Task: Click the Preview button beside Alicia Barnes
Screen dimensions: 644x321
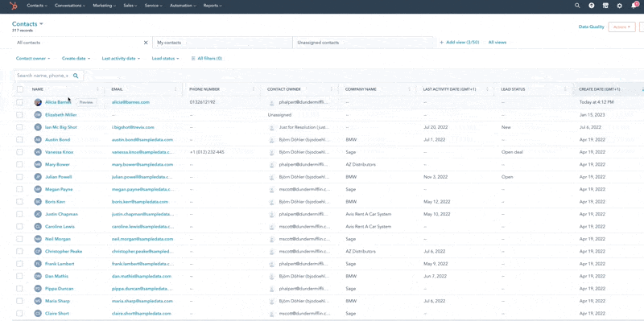Action: pyautogui.click(x=86, y=102)
